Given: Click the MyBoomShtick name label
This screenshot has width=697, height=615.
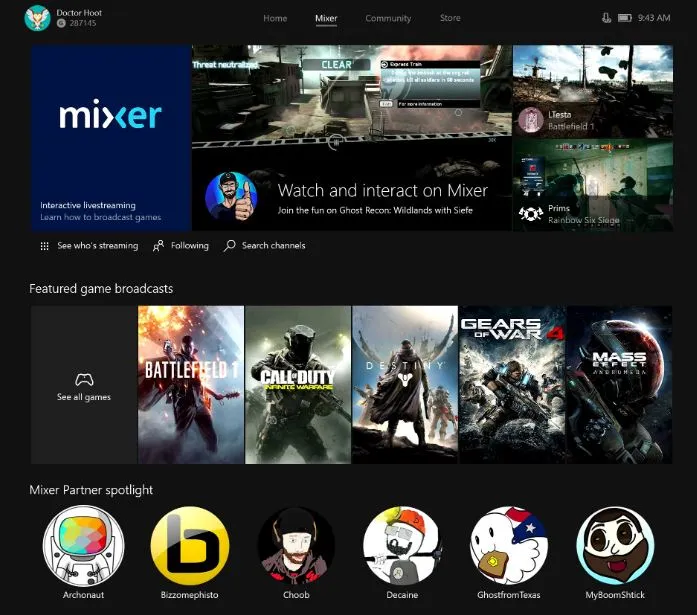Looking at the screenshot, I should (615, 595).
